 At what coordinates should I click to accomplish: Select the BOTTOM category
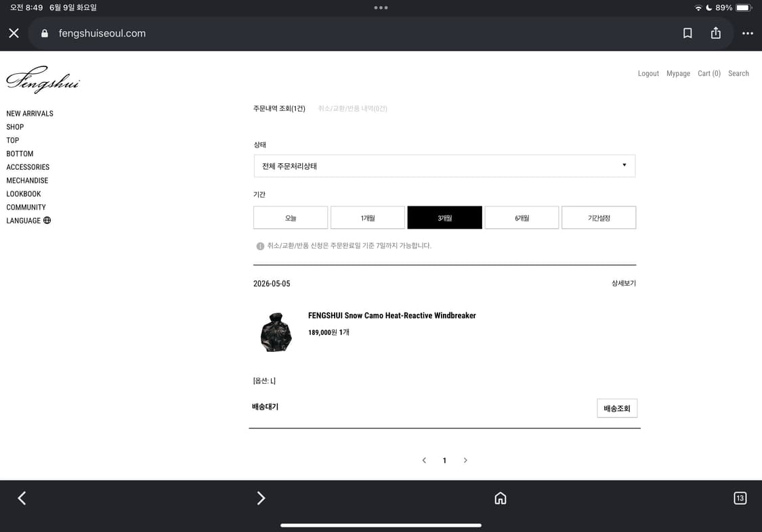(x=20, y=154)
